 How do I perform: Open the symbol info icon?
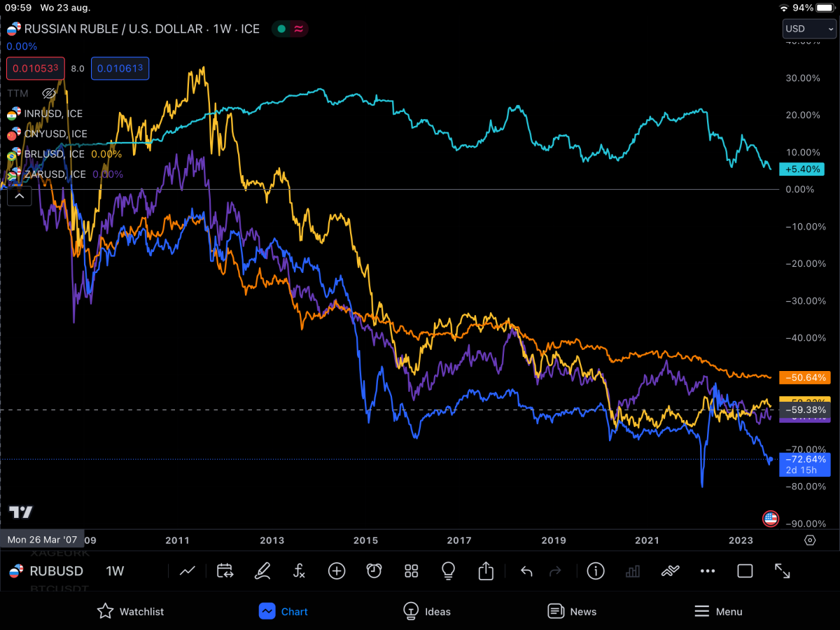point(596,571)
